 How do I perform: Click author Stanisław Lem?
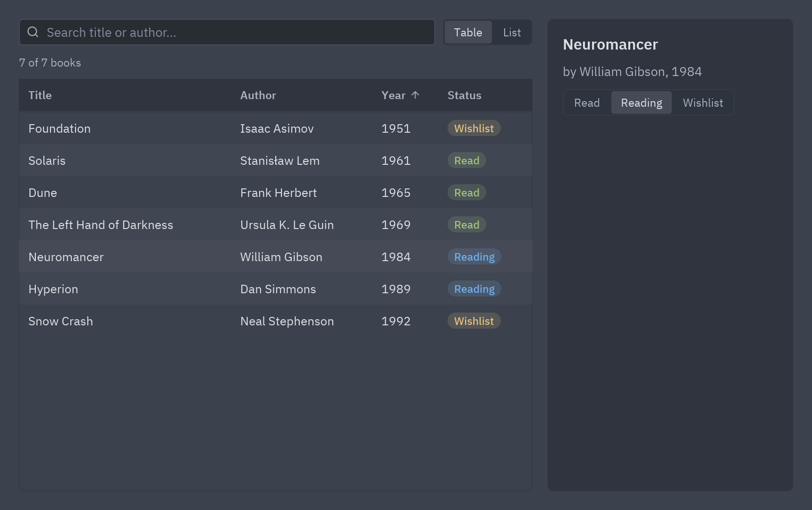[280, 161]
